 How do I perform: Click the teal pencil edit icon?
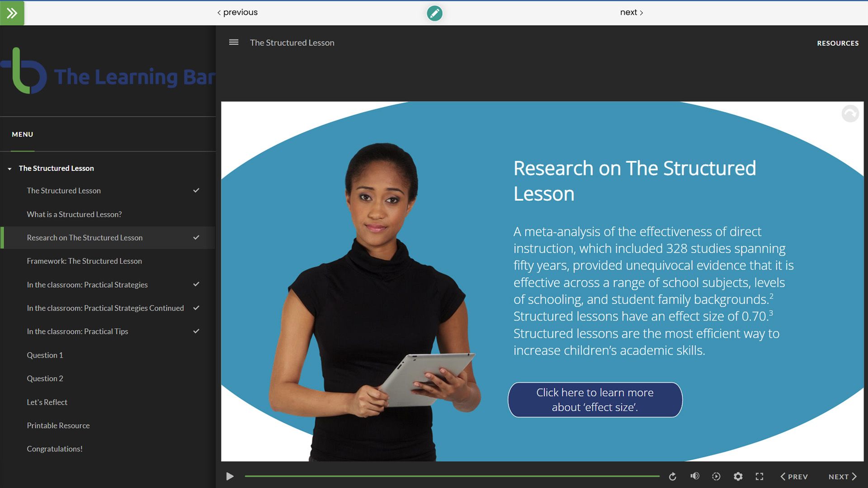pos(434,13)
